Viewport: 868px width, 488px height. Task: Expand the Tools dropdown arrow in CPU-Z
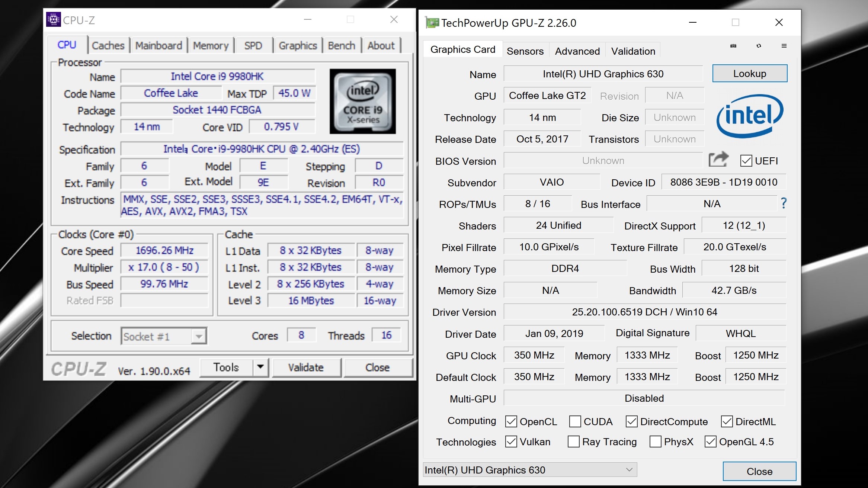tap(260, 367)
